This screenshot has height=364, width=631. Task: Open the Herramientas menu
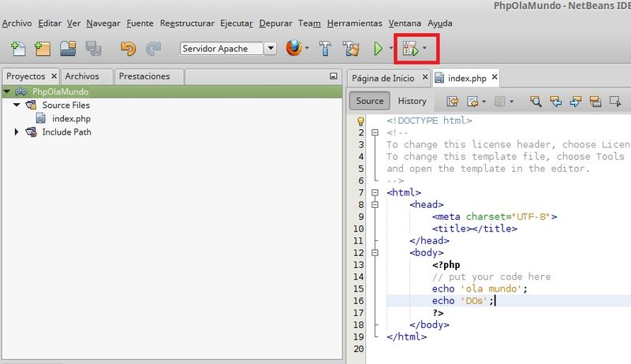354,24
